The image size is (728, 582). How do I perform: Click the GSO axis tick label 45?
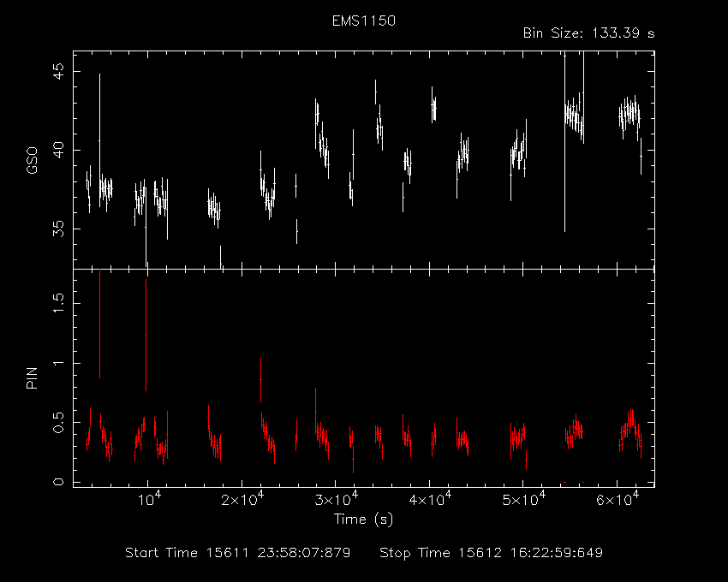[x=58, y=72]
